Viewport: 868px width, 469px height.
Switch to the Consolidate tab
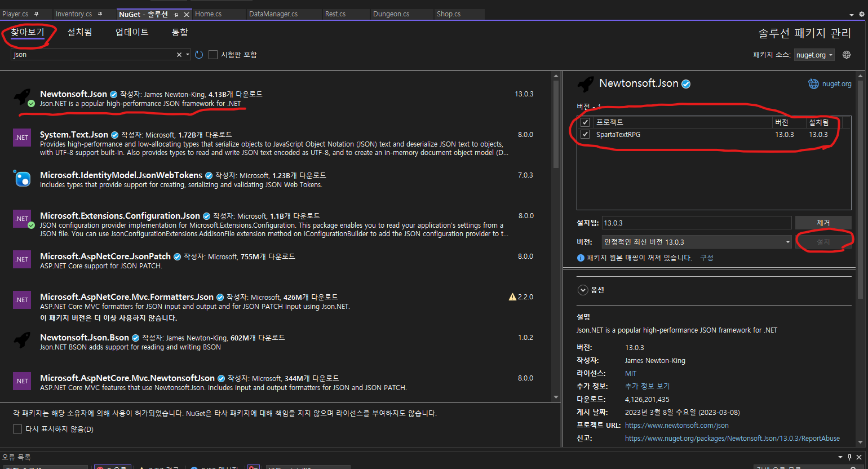point(180,32)
